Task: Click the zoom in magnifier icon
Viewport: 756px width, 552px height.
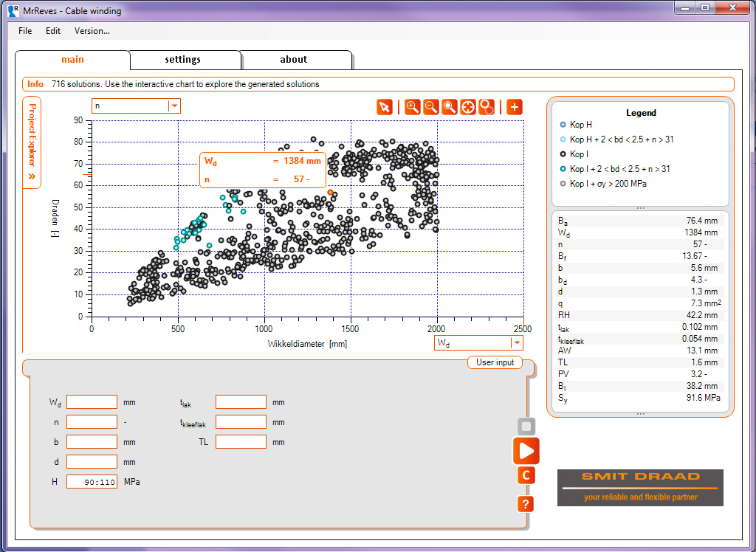Action: tap(412, 107)
